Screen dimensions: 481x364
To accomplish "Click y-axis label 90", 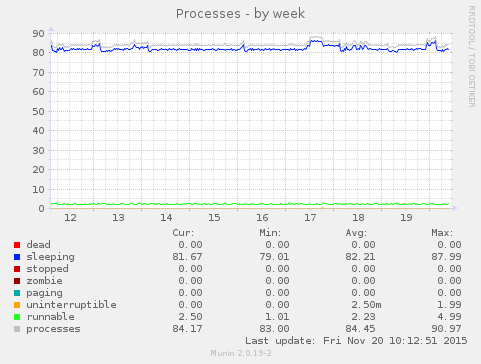I will click(38, 33).
